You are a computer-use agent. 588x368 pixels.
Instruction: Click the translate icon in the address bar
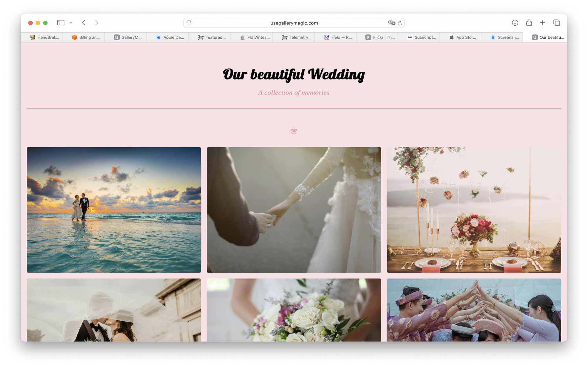391,23
